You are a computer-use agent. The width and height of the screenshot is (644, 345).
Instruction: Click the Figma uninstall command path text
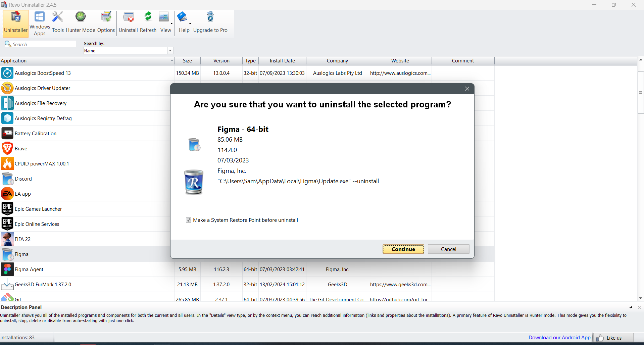tap(298, 181)
